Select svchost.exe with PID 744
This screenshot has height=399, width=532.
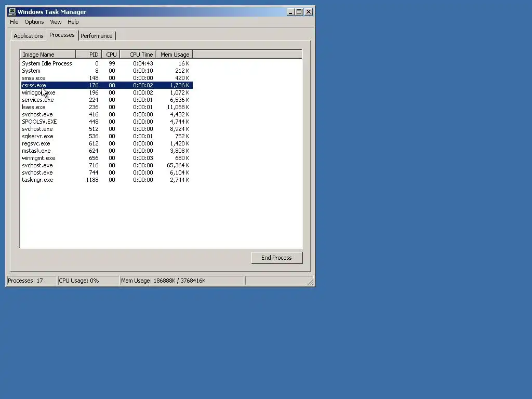pos(107,172)
